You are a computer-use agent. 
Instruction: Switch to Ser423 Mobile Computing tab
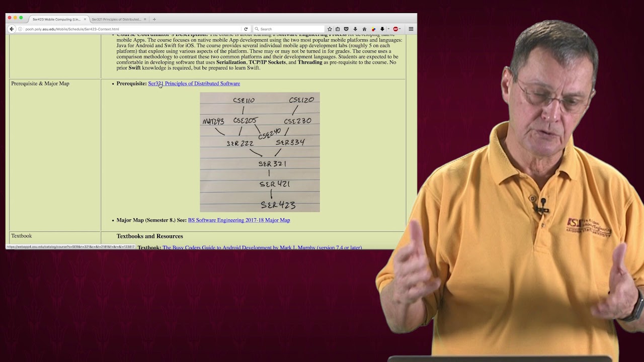[x=58, y=19]
